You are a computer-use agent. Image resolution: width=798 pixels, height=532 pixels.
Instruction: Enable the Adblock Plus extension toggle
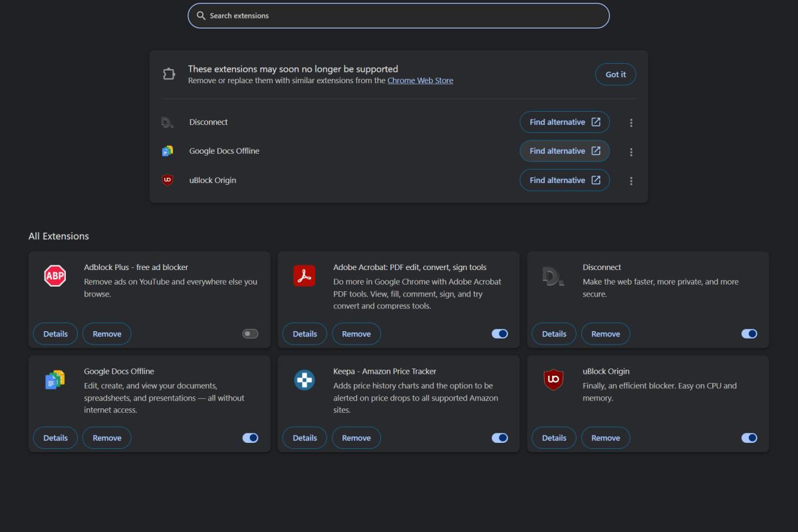click(250, 334)
